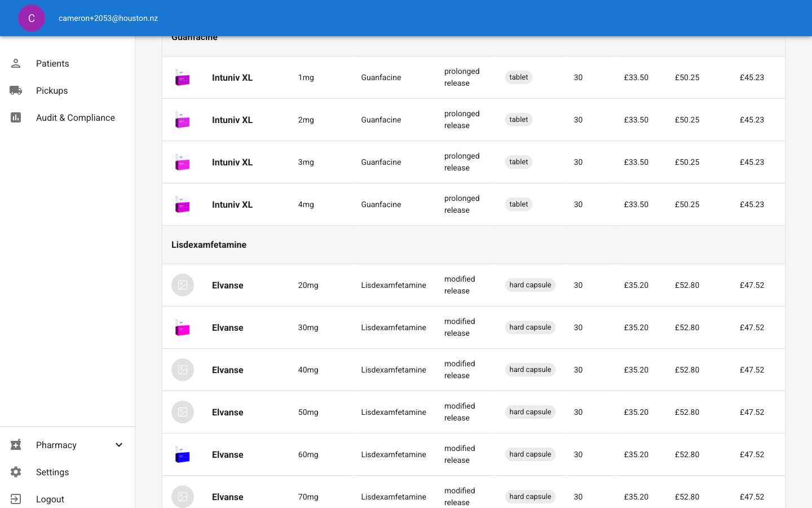Click the Pharmacy icon in sidebar
Image resolution: width=812 pixels, height=508 pixels.
click(x=16, y=445)
